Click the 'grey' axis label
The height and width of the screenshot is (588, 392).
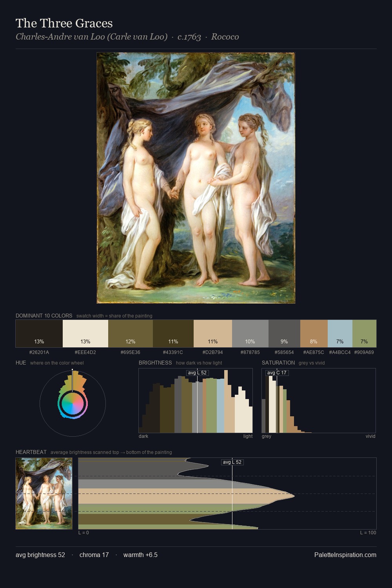click(267, 436)
